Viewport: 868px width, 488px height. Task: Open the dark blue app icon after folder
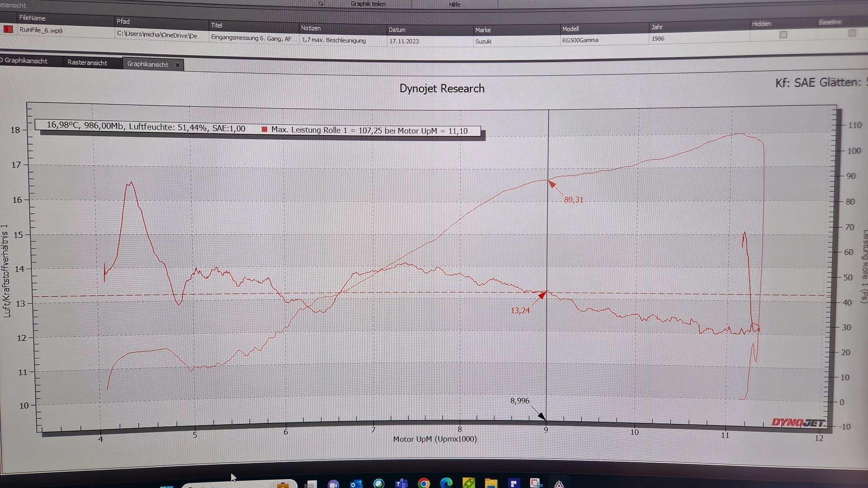tap(514, 483)
